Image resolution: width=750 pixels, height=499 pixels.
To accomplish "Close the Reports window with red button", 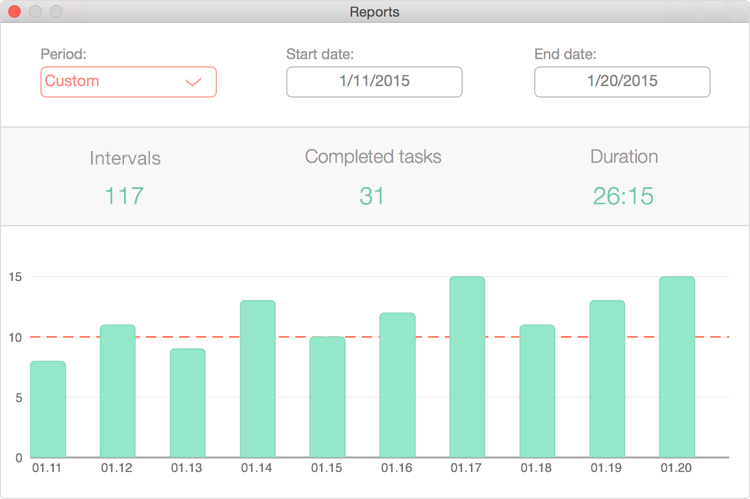I will coord(15,12).
